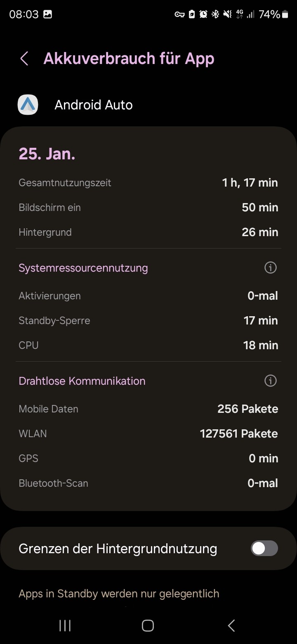Tap the back button in navigation bar
Viewport: 297px width, 644px height.
tap(231, 625)
